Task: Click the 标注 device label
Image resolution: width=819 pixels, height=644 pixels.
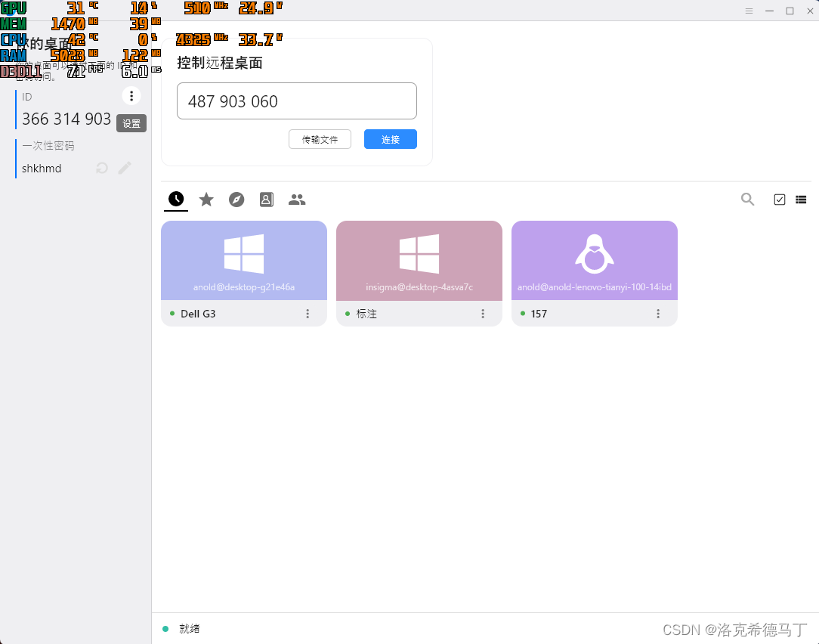Action: (366, 314)
